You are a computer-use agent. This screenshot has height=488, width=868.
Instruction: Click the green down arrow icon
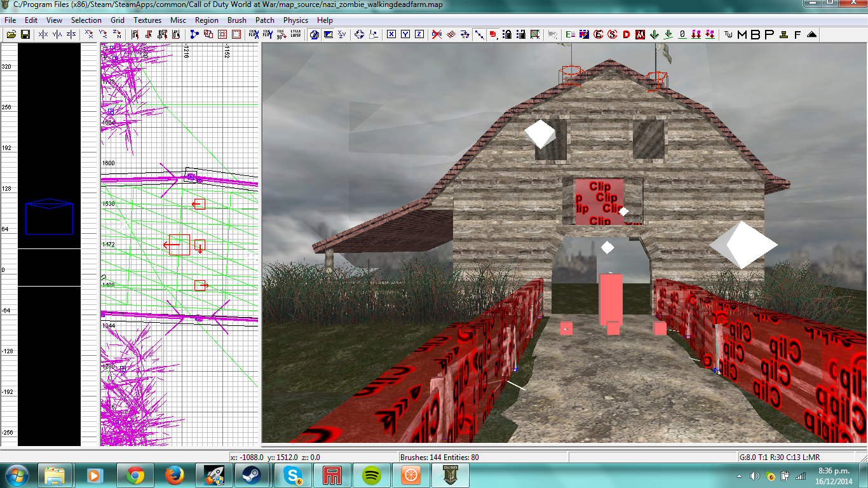coord(654,34)
